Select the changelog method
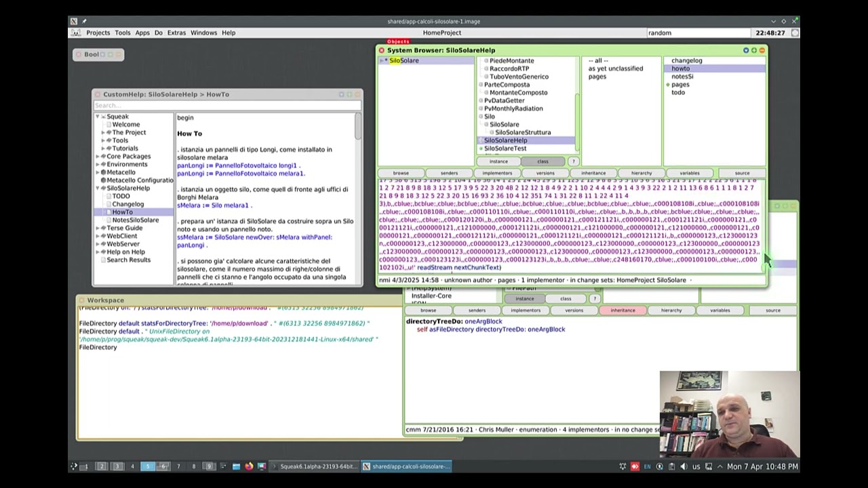This screenshot has height=488, width=868. pyautogui.click(x=686, y=60)
